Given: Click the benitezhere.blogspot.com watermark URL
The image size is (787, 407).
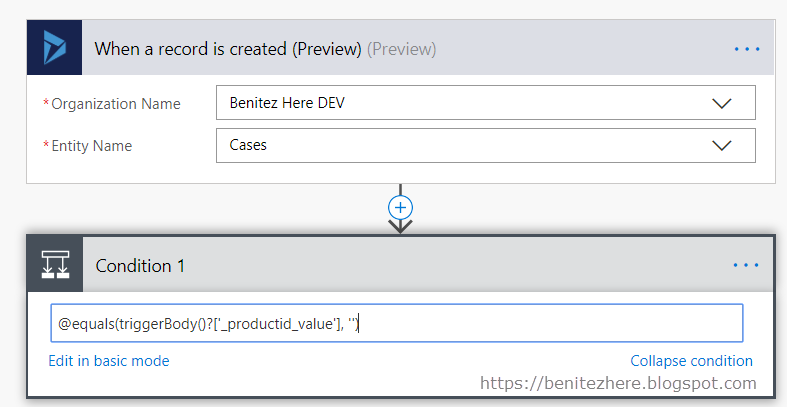Looking at the screenshot, I should click(618, 383).
